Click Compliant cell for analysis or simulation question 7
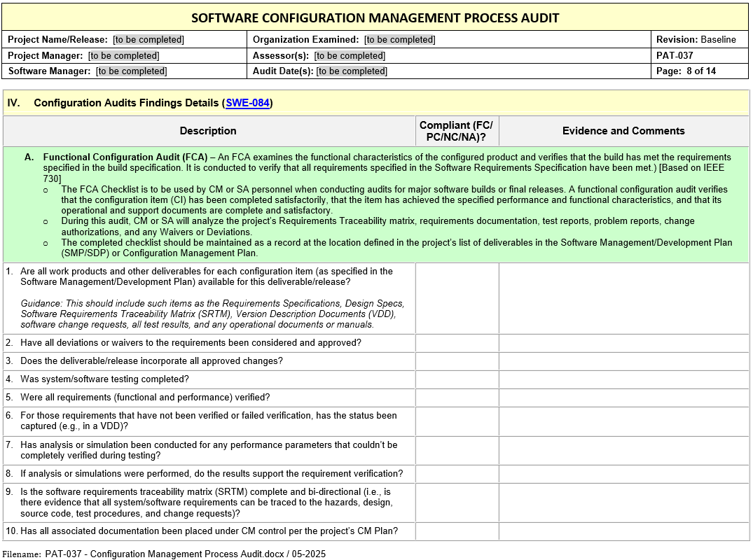Image resolution: width=753 pixels, height=560 pixels. pos(457,450)
